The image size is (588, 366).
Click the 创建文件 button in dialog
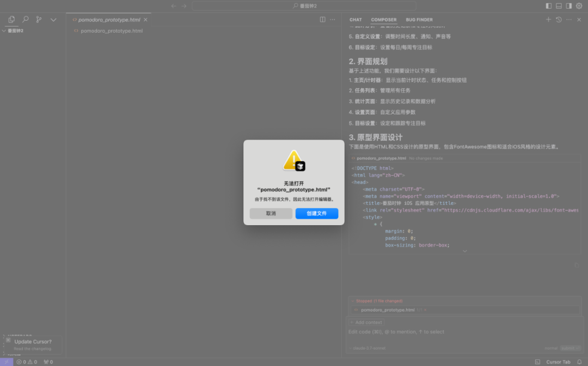click(316, 214)
